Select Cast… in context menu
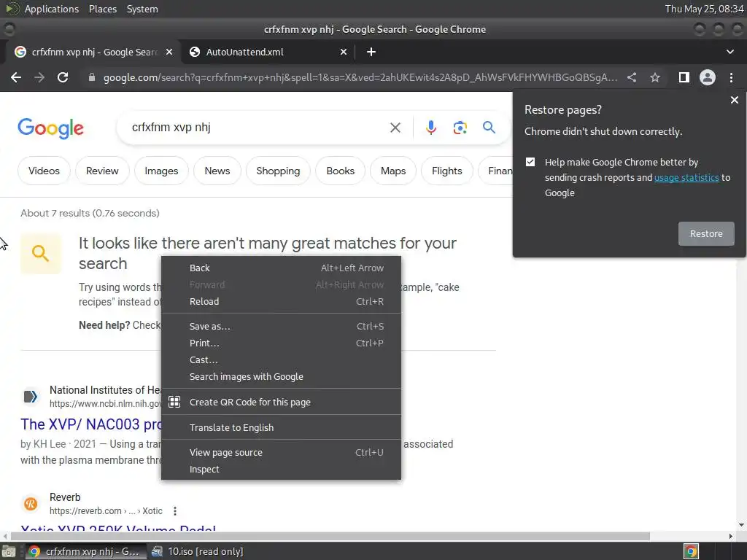Screen dimensions: 747x560 [281, 360]
